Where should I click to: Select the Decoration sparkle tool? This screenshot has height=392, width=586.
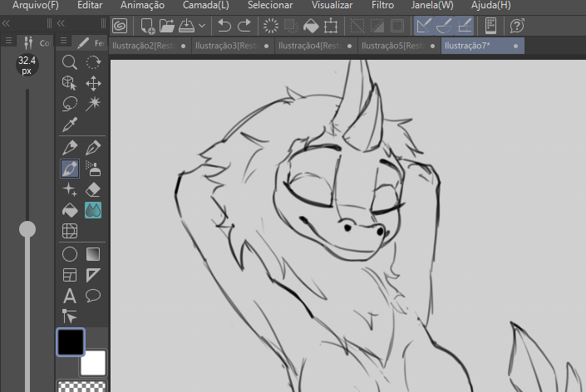click(x=70, y=189)
